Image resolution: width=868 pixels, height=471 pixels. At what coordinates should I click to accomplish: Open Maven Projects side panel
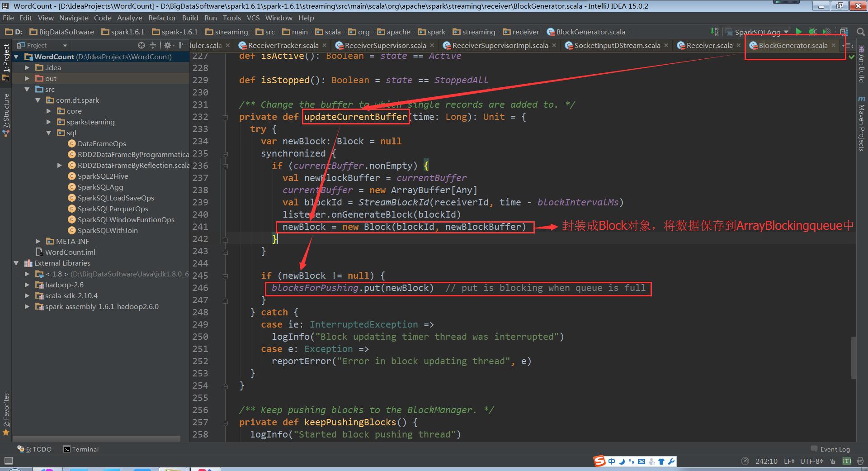861,123
